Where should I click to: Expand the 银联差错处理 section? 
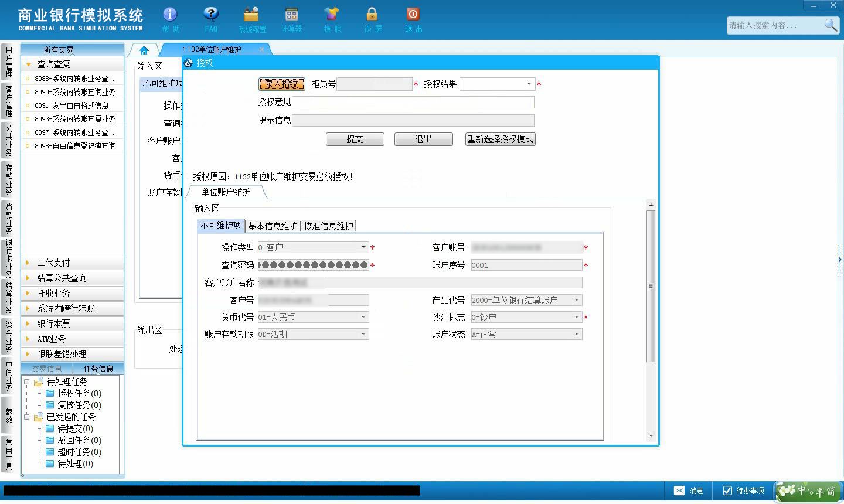[73, 354]
